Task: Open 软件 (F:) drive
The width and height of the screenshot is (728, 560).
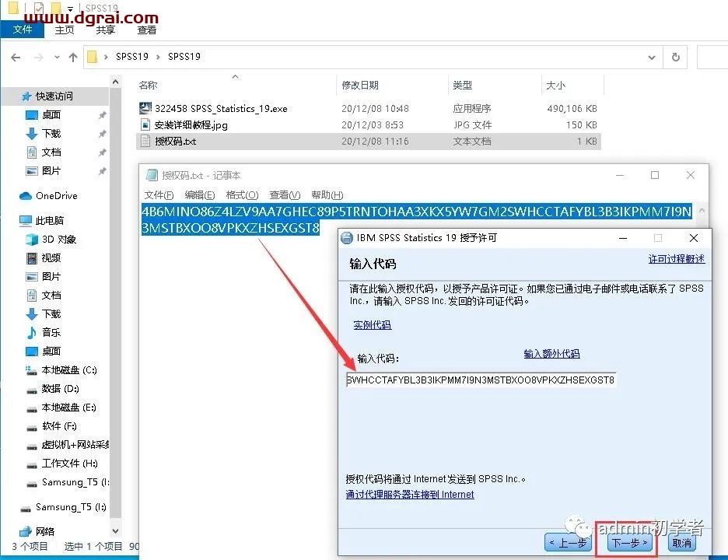Action: click(59, 425)
